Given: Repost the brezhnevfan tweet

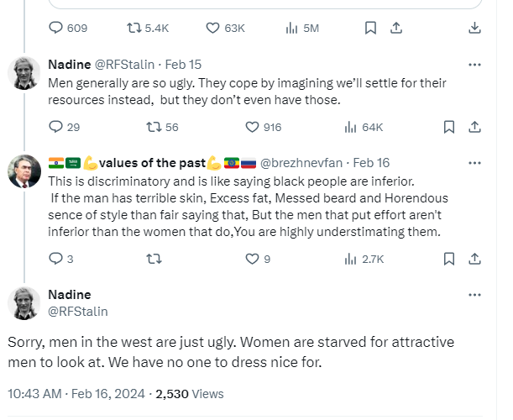Looking at the screenshot, I should coord(154,260).
